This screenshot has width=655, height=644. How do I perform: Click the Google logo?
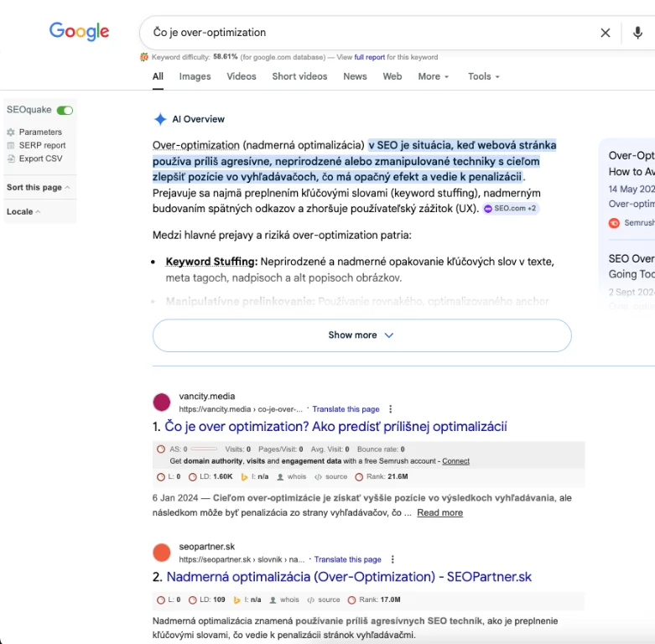[79, 32]
